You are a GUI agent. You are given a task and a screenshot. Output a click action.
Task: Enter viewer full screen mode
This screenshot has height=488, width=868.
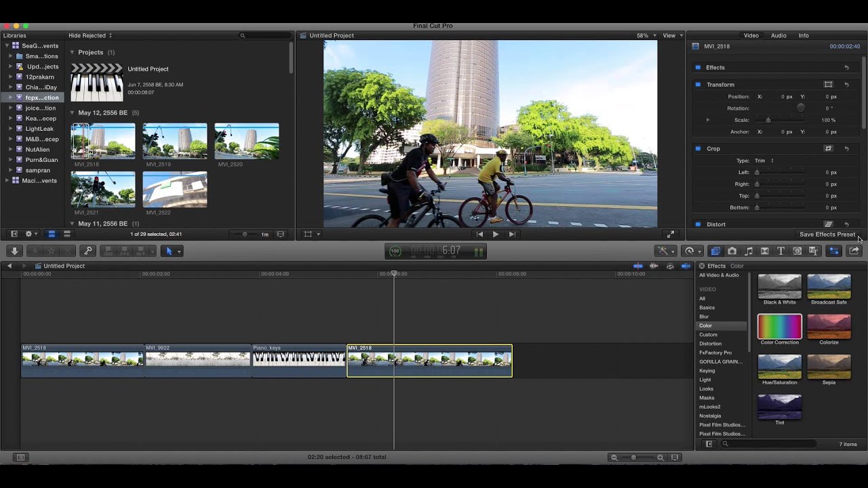pyautogui.click(x=670, y=234)
